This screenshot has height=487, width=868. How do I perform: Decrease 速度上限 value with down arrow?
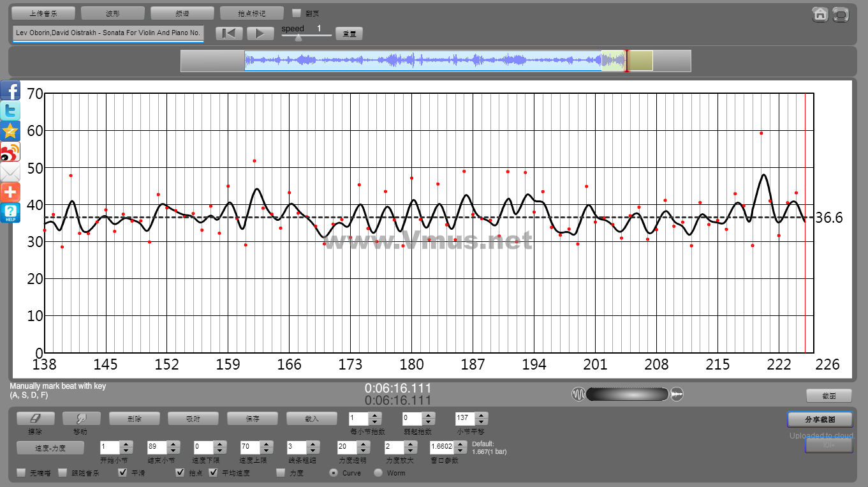[266, 451]
